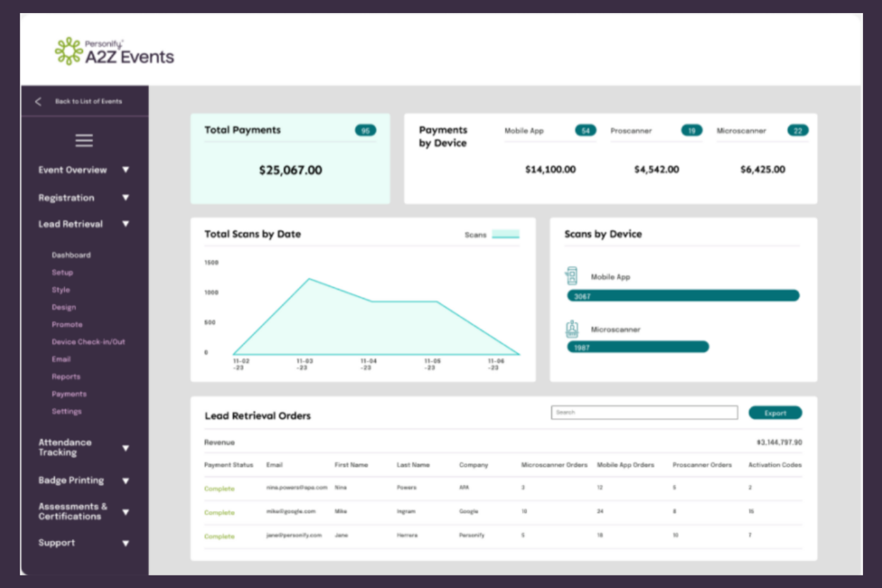Image resolution: width=882 pixels, height=588 pixels.
Task: Select the Complete status for Nina Powers
Action: coord(219,488)
